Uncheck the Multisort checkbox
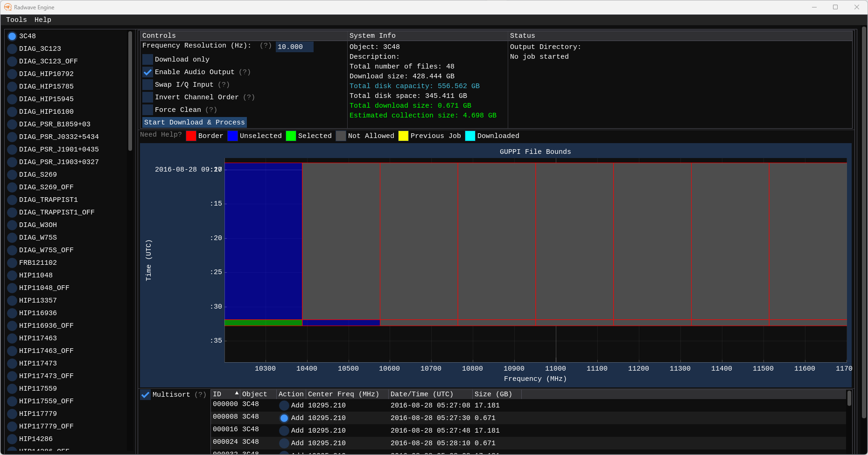868x455 pixels. (x=146, y=394)
